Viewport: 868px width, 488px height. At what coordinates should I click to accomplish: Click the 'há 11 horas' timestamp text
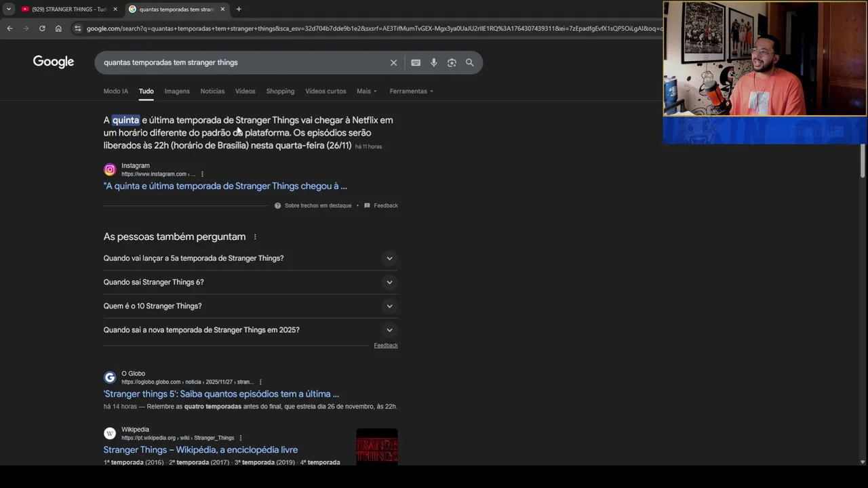(368, 147)
